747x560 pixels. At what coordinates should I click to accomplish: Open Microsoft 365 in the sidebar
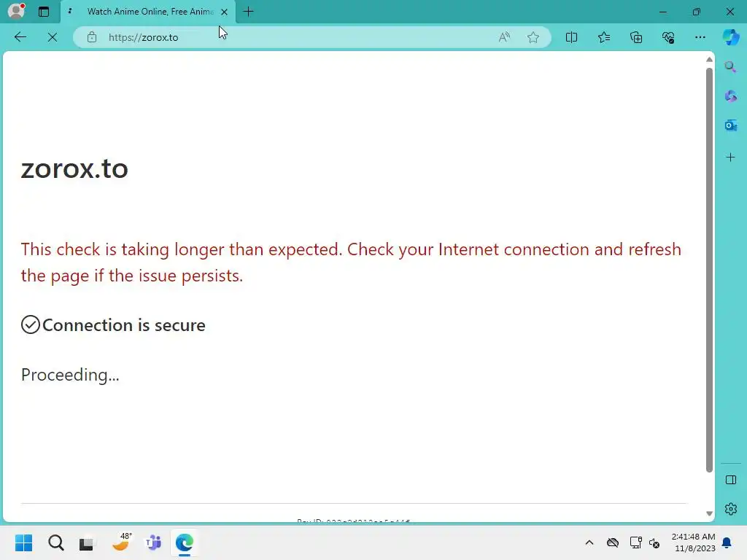pos(730,96)
